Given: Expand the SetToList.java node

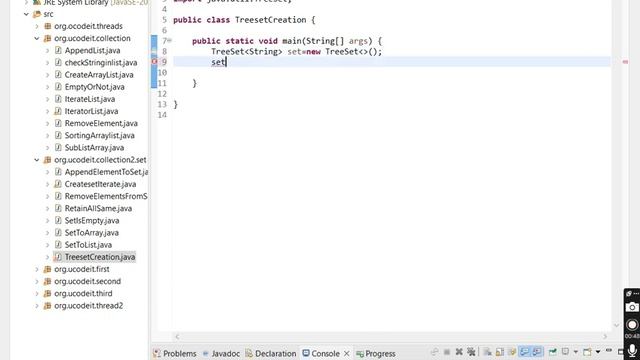Looking at the screenshot, I should (47, 245).
